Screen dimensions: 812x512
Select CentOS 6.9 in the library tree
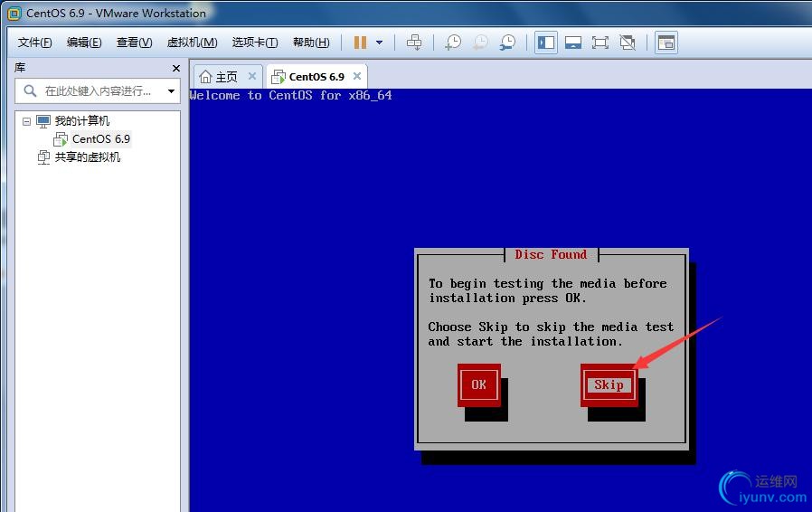coord(101,139)
